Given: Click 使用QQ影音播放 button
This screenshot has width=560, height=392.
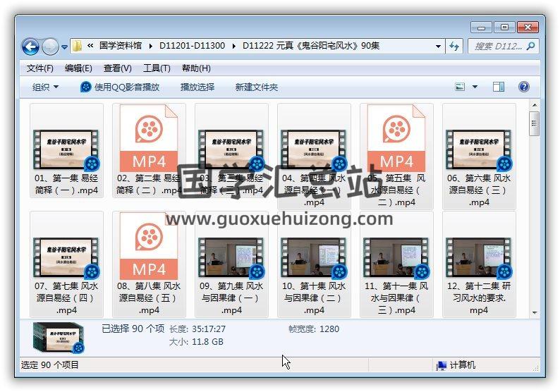Looking at the screenshot, I should [x=120, y=87].
